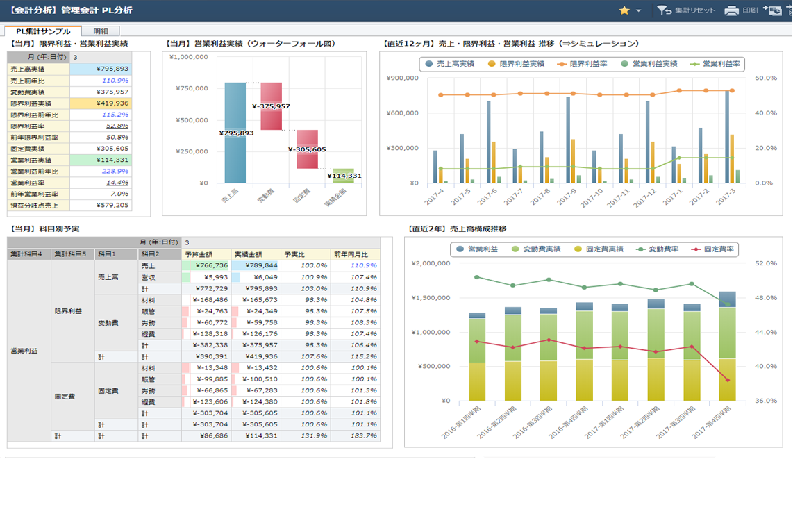Toggle 限界利益率 legend series
The height and width of the screenshot is (532, 793).
pyautogui.click(x=582, y=64)
